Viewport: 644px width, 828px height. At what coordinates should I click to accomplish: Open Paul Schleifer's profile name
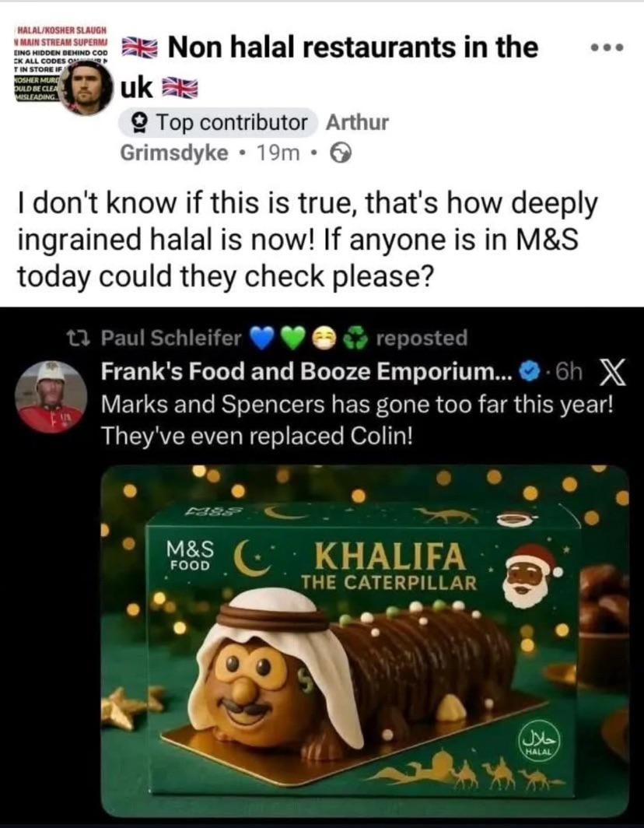[x=172, y=339]
